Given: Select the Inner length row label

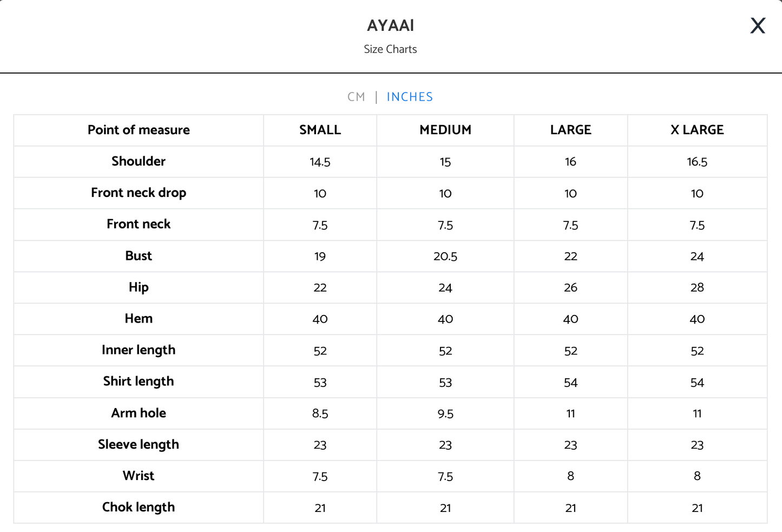Looking at the screenshot, I should click(x=139, y=350).
